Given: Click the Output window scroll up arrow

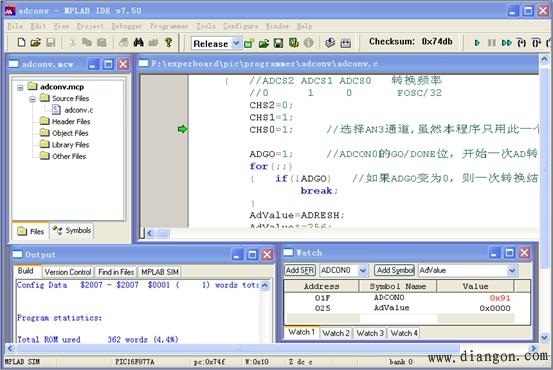Looking at the screenshot, I should [x=265, y=285].
